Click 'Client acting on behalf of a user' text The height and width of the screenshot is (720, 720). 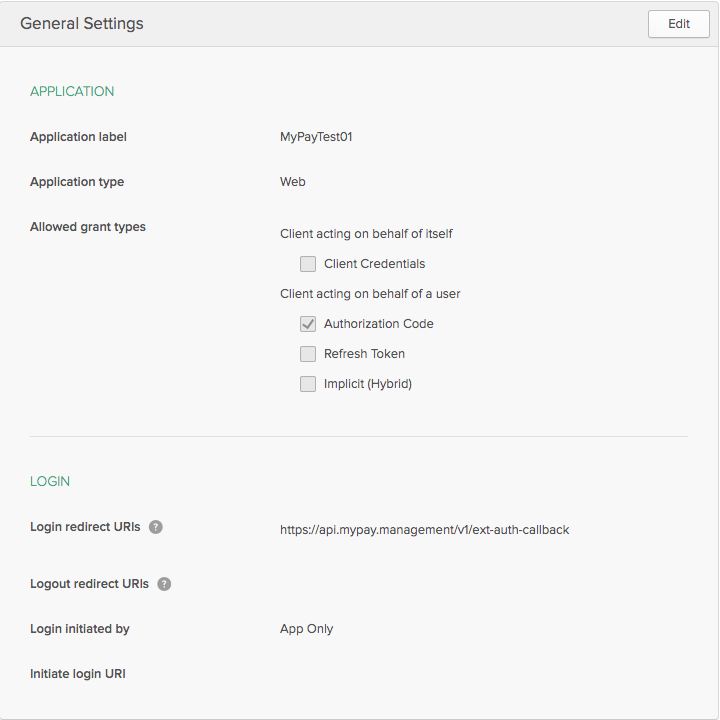370,294
